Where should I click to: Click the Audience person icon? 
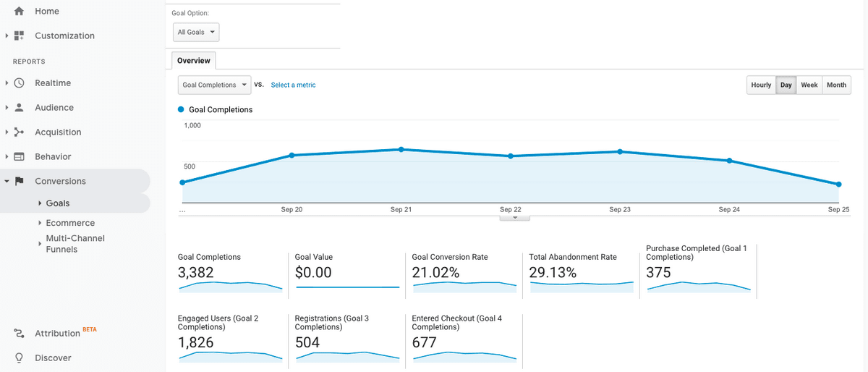[19, 107]
